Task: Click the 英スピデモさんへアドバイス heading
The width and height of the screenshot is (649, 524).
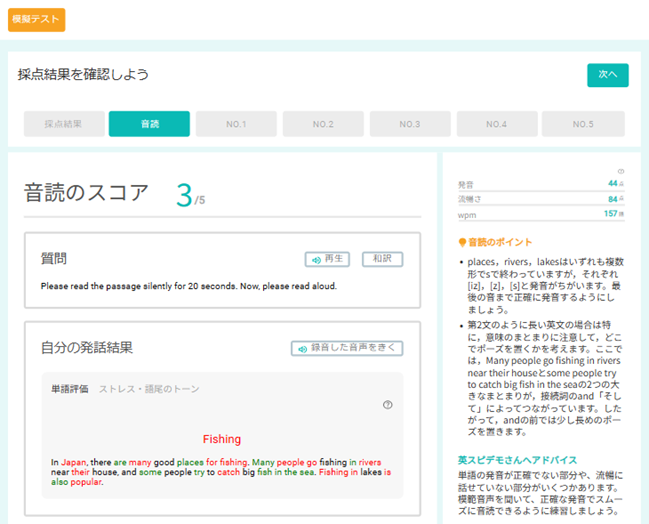Action: point(517,460)
